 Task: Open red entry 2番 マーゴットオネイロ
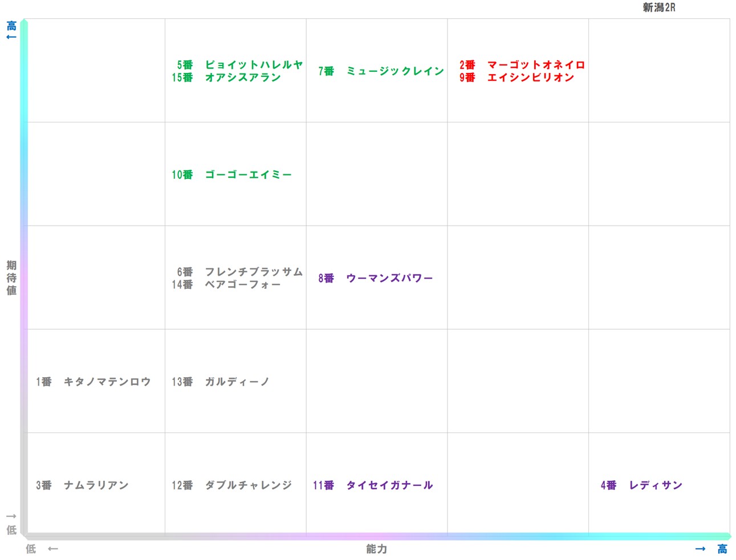(522, 65)
